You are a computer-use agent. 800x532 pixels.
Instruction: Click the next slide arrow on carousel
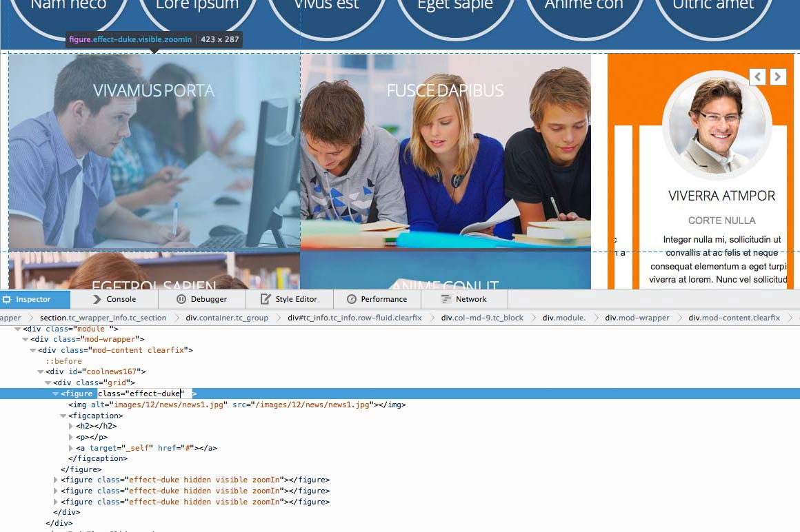point(778,77)
